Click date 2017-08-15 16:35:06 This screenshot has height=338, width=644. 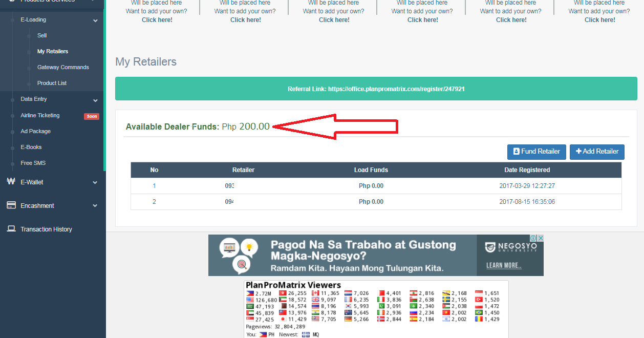pos(527,202)
